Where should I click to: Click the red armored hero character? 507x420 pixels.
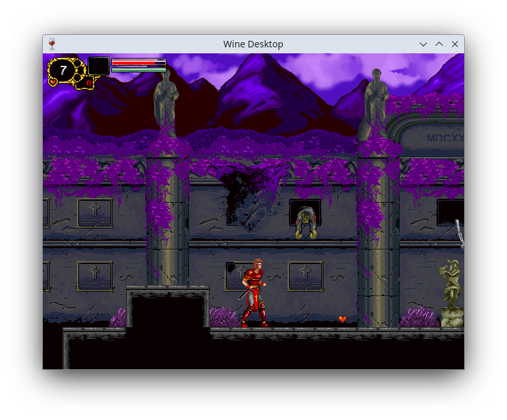coord(255,293)
